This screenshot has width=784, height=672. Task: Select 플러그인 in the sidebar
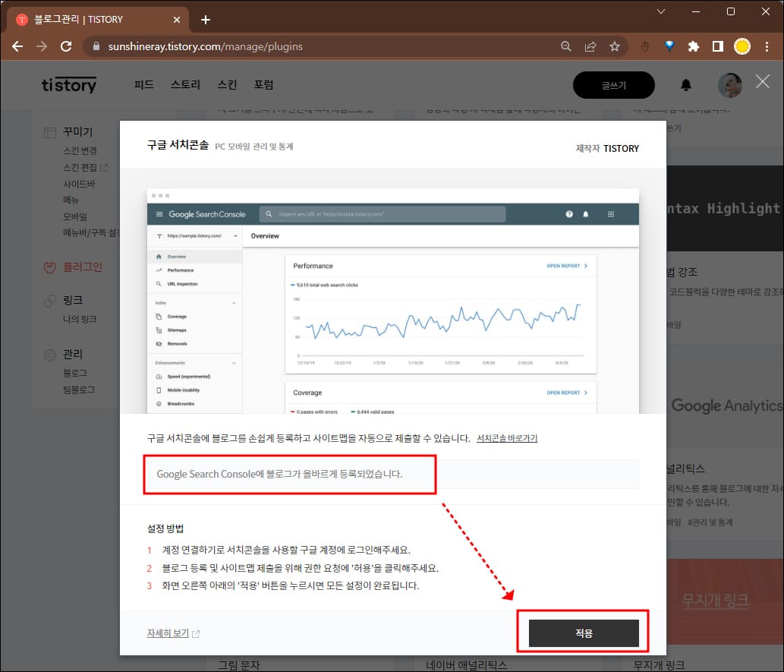[x=83, y=267]
